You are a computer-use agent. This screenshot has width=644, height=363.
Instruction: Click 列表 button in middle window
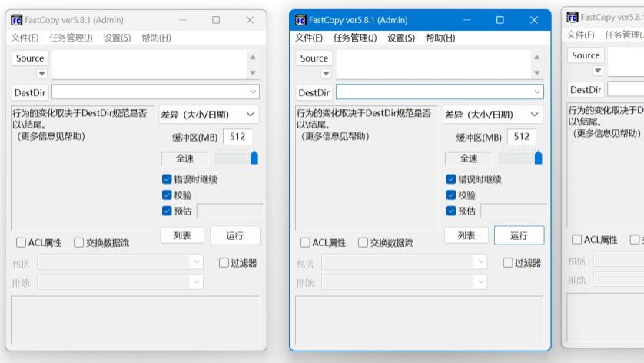point(466,235)
